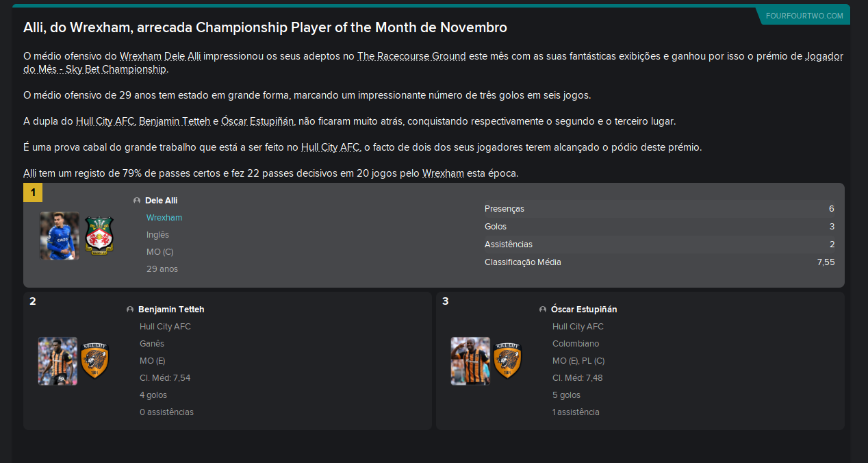Screen dimensions: 868x463
Task: Select Hull City crest next to Estupiñán
Action: pyautogui.click(x=507, y=361)
